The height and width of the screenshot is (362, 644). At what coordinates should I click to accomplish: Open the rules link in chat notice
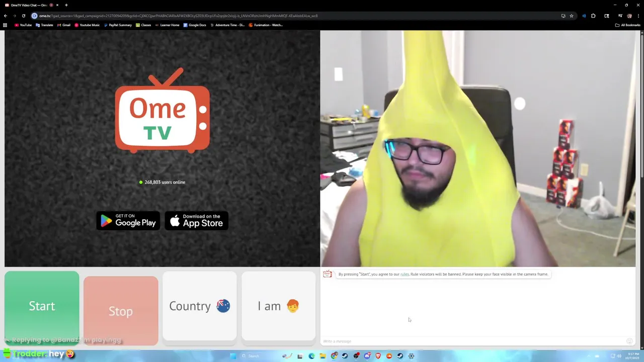click(405, 274)
